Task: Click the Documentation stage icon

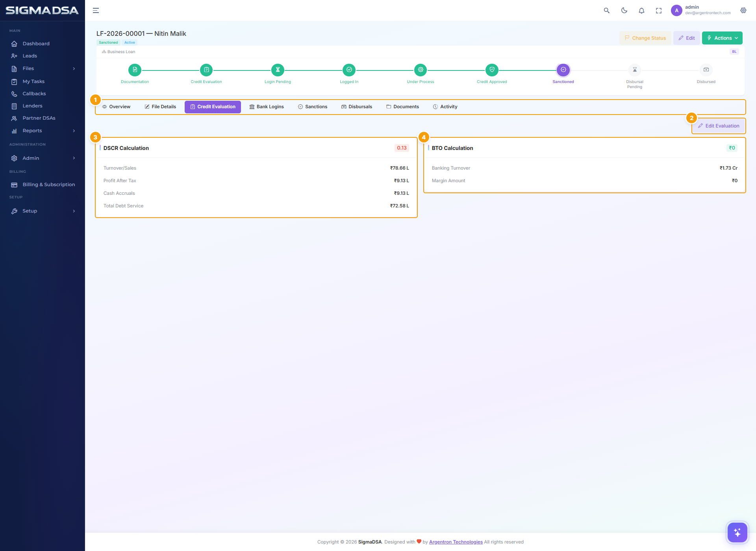Action: pyautogui.click(x=135, y=70)
